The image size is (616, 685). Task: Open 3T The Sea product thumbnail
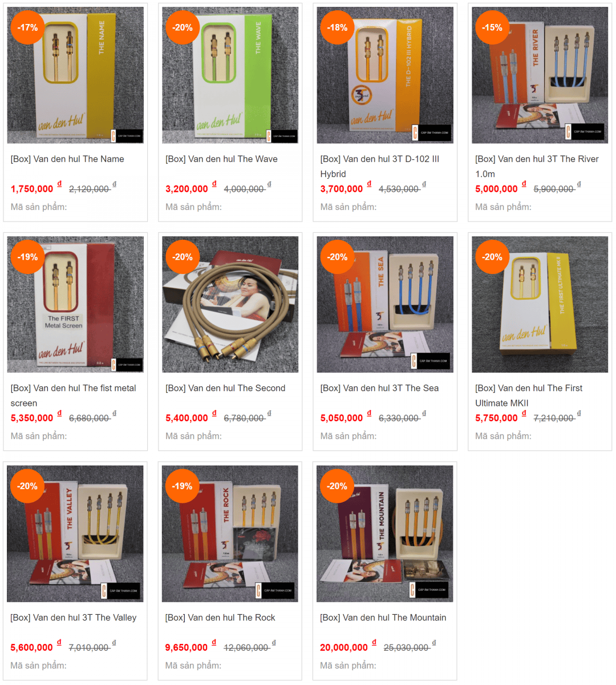[385, 304]
